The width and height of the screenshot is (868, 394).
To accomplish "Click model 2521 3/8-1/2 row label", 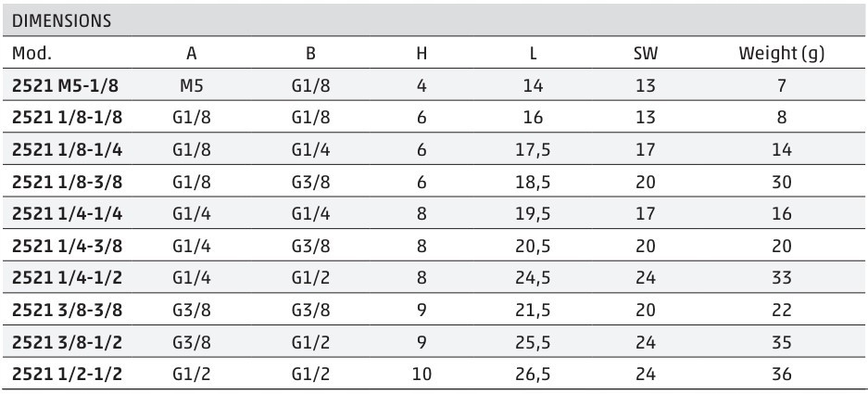I will point(67,342).
